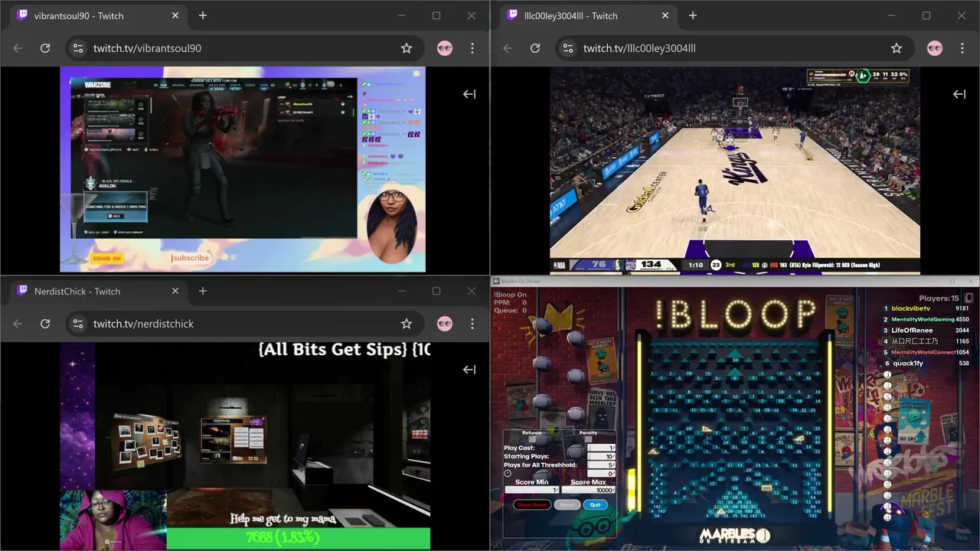Viewport: 980px width, 551px height.
Task: Go back in the vibrantsoul90 window
Action: tap(18, 48)
